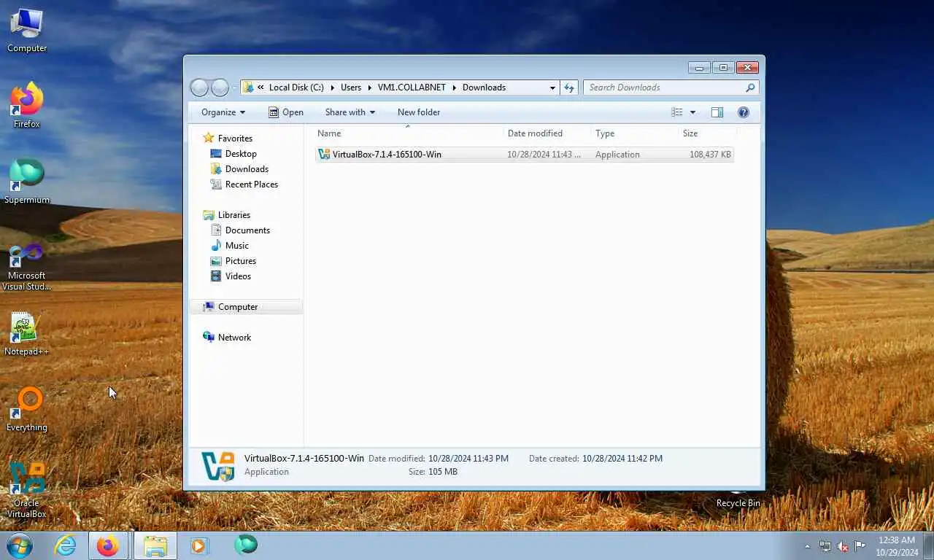Click the Windows Explorer taskbar button
Image resolution: width=934 pixels, height=560 pixels.
coord(155,545)
